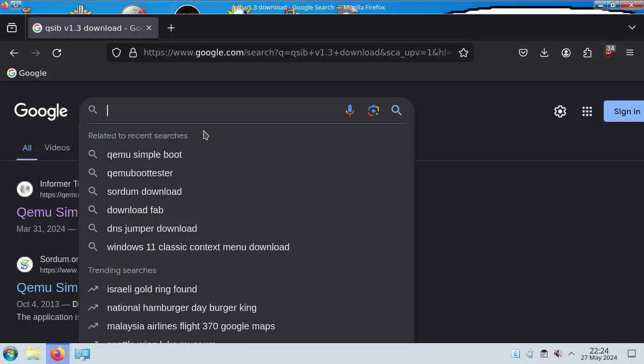Screen dimensions: 644x364
Task: Click the muted volume tray icon
Action: 558,354
